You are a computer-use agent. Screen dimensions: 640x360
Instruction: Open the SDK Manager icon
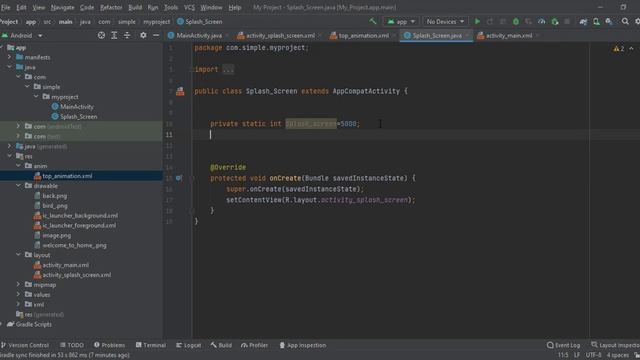click(x=609, y=21)
